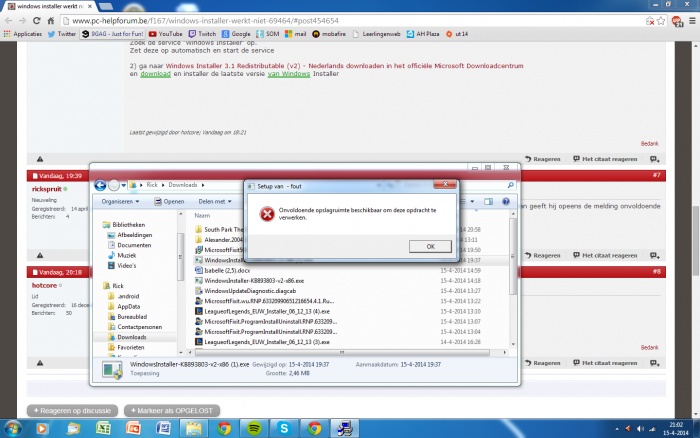
Task: Click the ricksprult username link
Action: [46, 189]
